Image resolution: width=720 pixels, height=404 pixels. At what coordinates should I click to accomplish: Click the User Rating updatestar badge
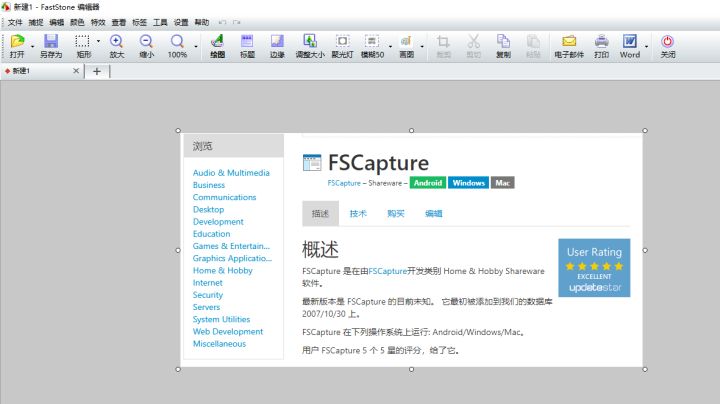click(x=594, y=268)
